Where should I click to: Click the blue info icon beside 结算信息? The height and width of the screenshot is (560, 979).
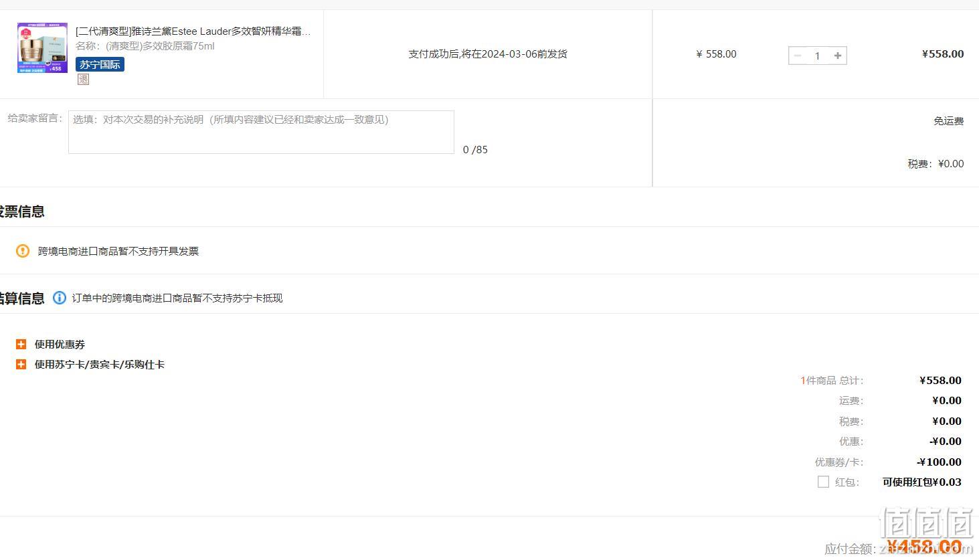[x=60, y=298]
